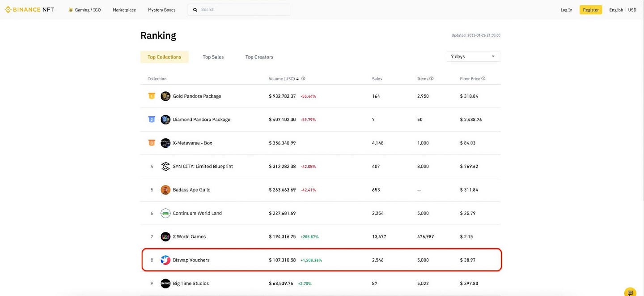This screenshot has height=296, width=644.
Task: Switch to the Top Sales tab
Action: 213,57
